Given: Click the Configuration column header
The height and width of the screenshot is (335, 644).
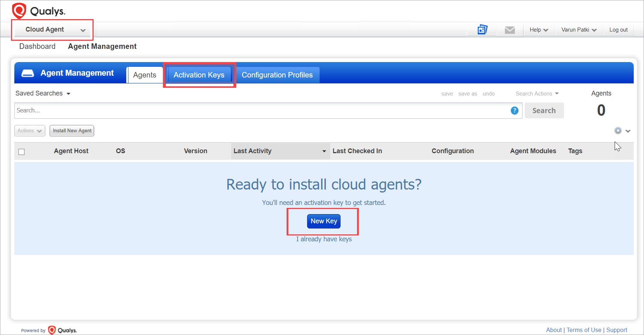Looking at the screenshot, I should click(452, 151).
